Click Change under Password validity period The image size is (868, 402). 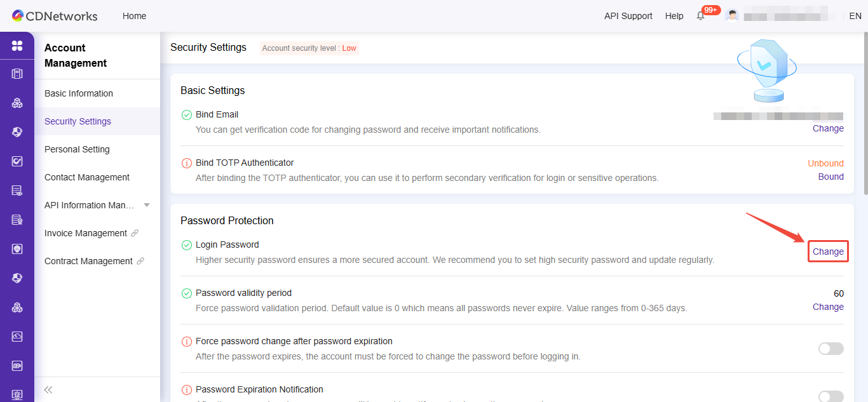[828, 307]
